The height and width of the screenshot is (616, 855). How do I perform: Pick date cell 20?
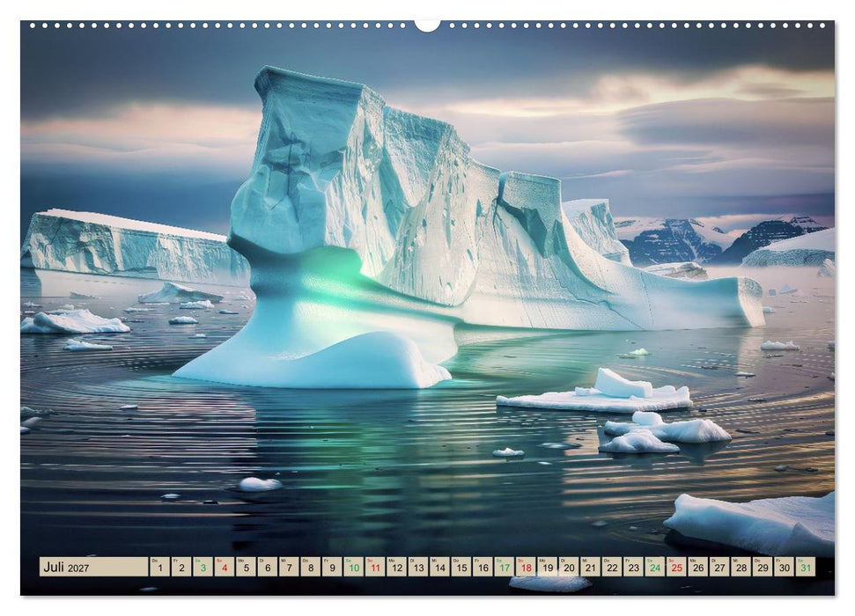coord(570,567)
